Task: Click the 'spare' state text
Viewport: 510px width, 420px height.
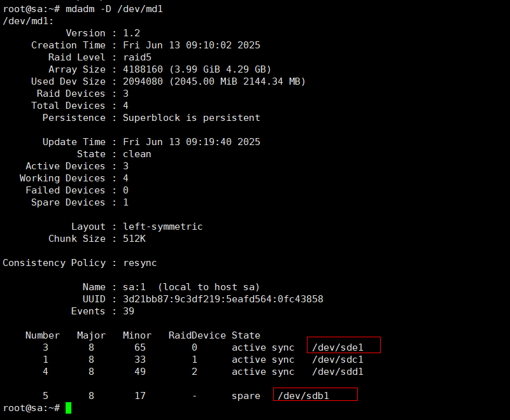Action: click(246, 396)
